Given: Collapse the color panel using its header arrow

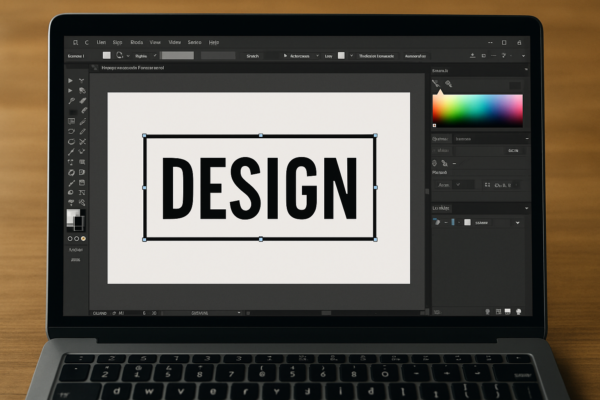Looking at the screenshot, I should (x=524, y=70).
